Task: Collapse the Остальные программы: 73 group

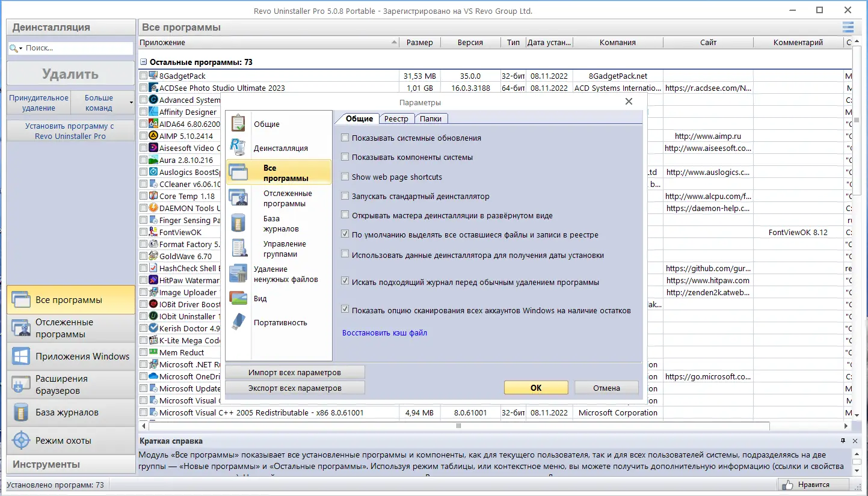Action: pyautogui.click(x=143, y=62)
